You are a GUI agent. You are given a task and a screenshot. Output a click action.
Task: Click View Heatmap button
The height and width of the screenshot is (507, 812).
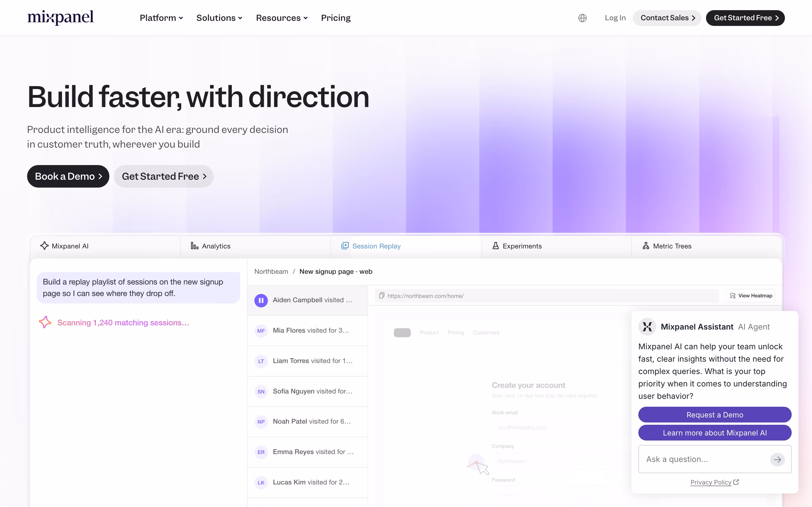pos(751,296)
